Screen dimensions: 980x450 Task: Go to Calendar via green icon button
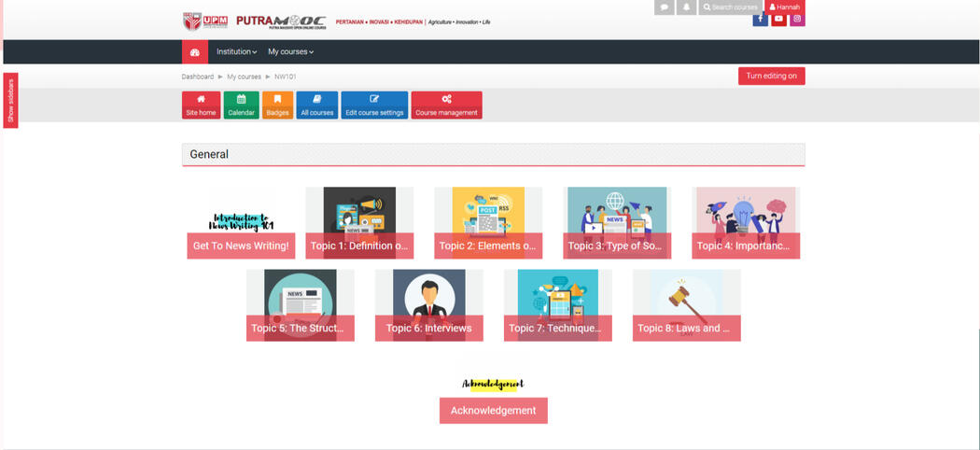241,105
